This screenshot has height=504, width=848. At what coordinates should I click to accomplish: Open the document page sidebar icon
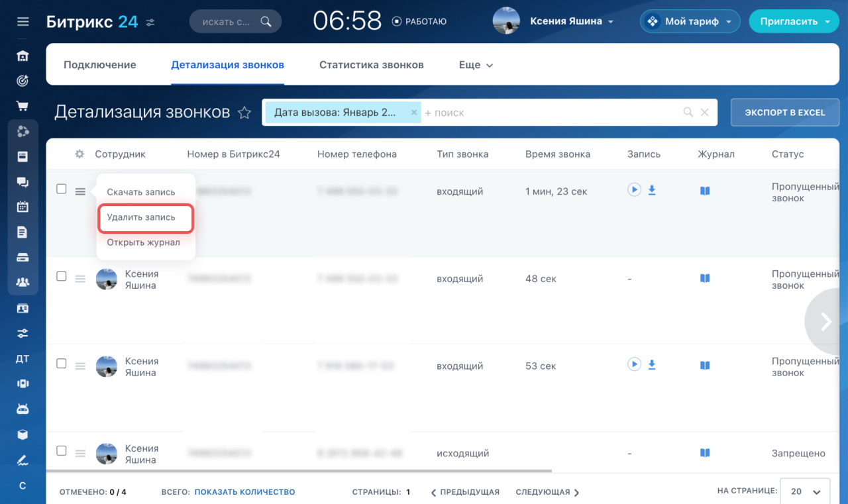pos(23,232)
